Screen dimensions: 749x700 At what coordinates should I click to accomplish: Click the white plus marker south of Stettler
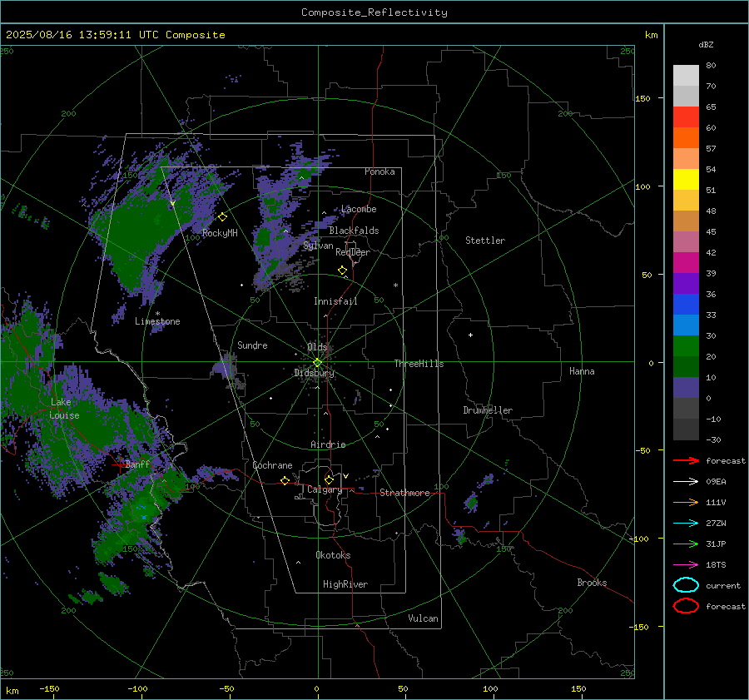470,335
